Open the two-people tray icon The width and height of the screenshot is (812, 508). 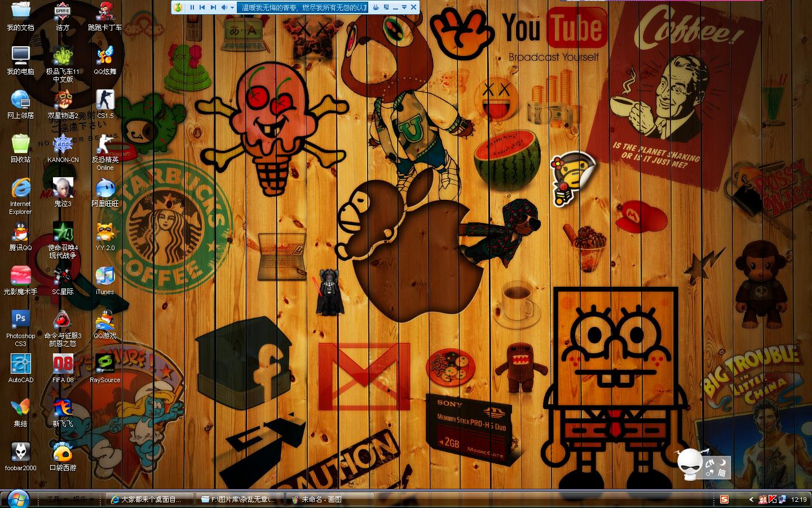[762, 500]
